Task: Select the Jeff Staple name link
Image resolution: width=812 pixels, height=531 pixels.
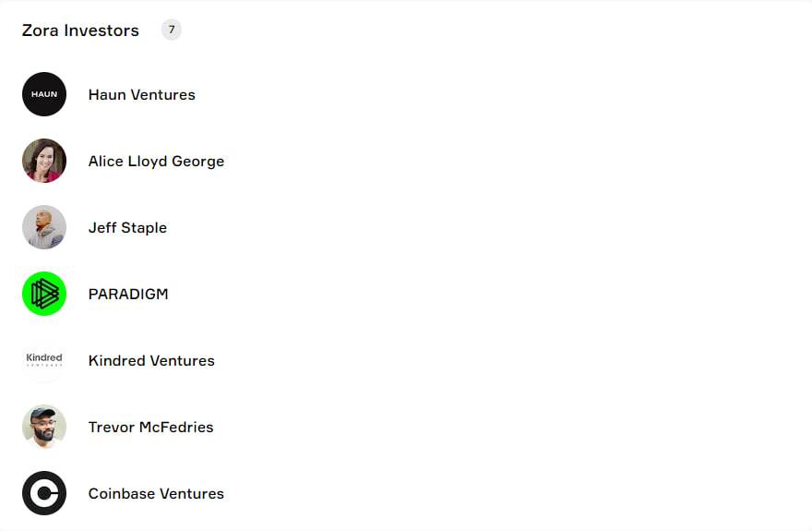Action: [x=127, y=227]
